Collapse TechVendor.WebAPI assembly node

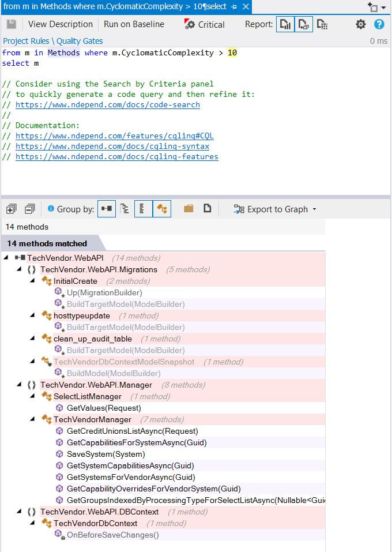[6, 258]
